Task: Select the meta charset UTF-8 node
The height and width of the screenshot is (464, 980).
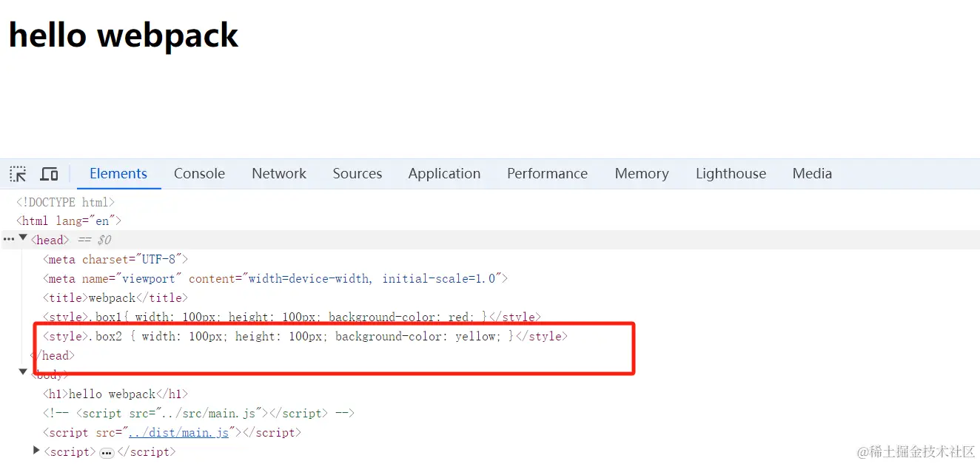Action: [x=115, y=260]
